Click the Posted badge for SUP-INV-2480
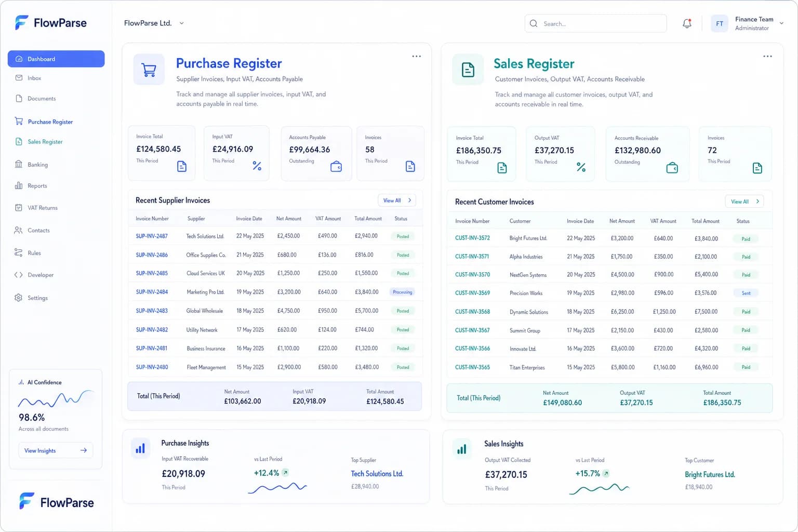 coord(403,367)
